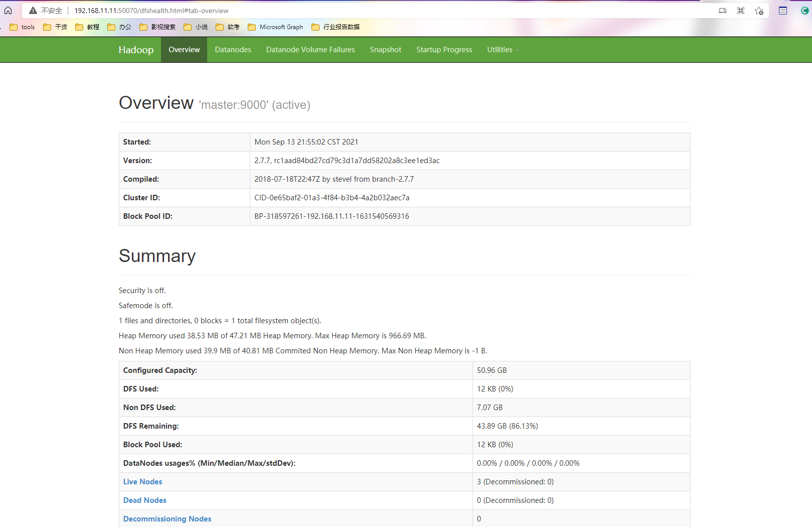Open the 软考 bookmark folder
Screen dimensions: 812x527
[x=228, y=27]
